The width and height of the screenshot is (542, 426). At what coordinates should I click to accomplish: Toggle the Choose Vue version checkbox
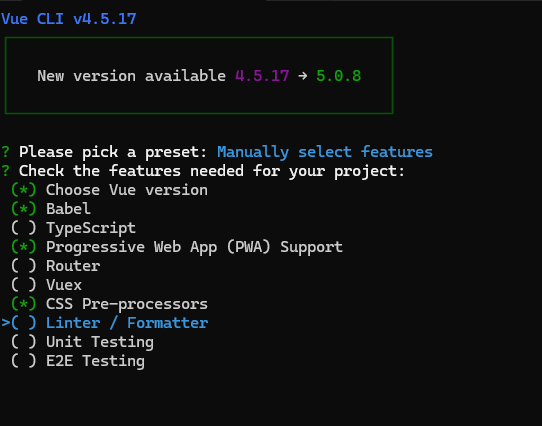(24, 190)
